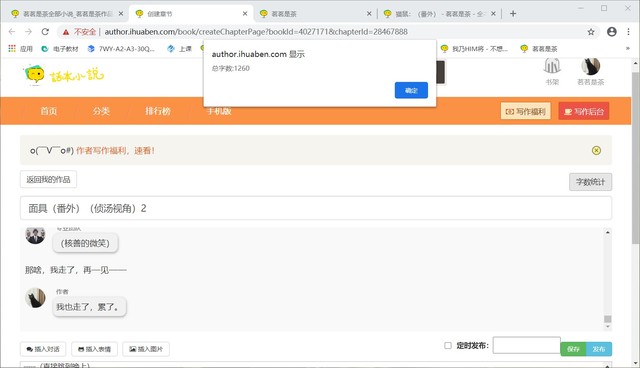640x368 pixels.
Task: Click the cat user avatar in header
Action: pos(590,67)
